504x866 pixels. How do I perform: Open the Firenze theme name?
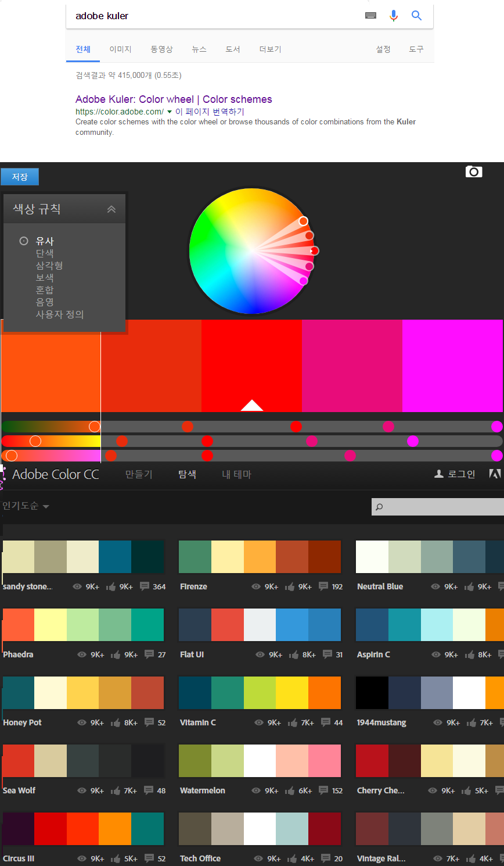coord(193,586)
